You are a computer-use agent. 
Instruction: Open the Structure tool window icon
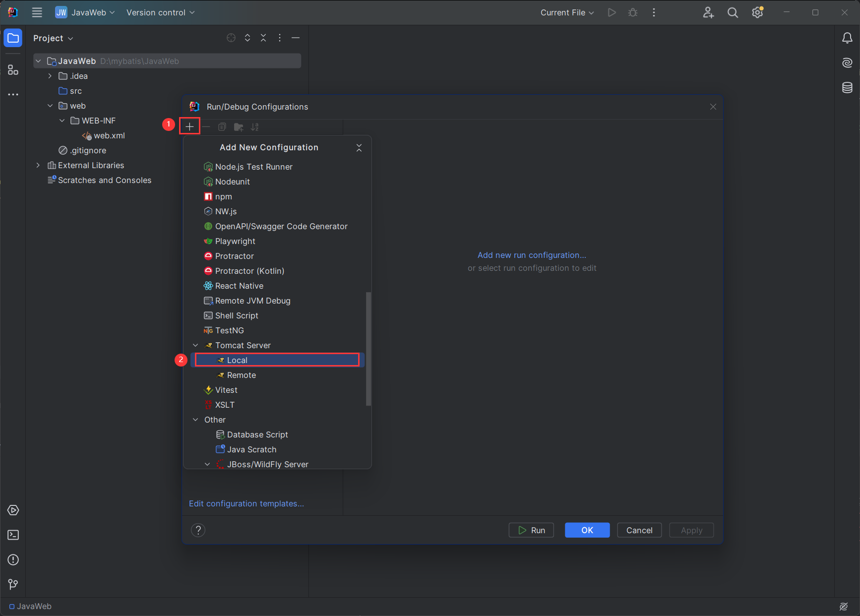(x=13, y=70)
